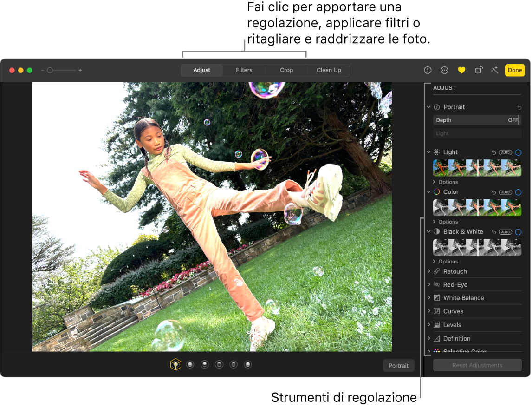Screen dimensions: 532x408
Task: Click the Portrait button near bottom right
Action: point(398,365)
